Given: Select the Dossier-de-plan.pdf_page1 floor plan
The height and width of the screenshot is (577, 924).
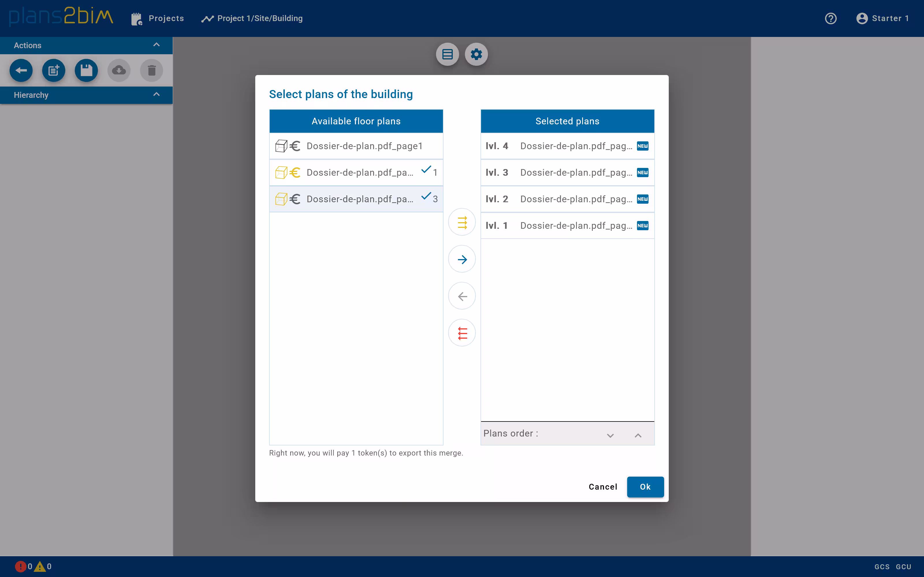Looking at the screenshot, I should coord(365,145).
